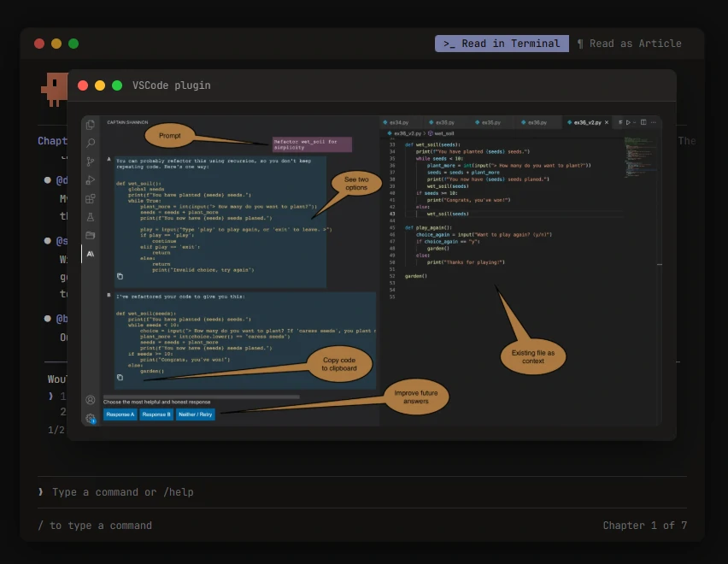Click the 'Want to play again? (y/n)' line 46
The width and height of the screenshot is (728, 564).
[x=484, y=235]
